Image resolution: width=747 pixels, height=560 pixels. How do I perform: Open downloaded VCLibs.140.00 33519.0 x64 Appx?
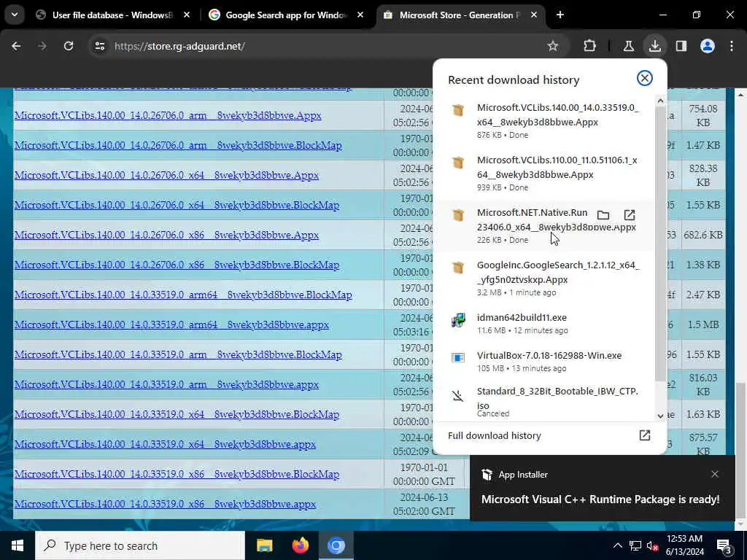pos(546,121)
